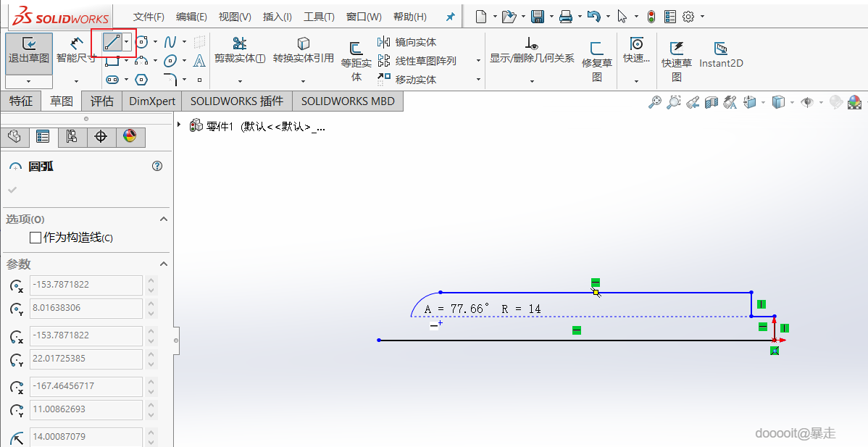The width and height of the screenshot is (868, 447).
Task: Expand the 零件1 tree node arrow
Action: tap(179, 125)
